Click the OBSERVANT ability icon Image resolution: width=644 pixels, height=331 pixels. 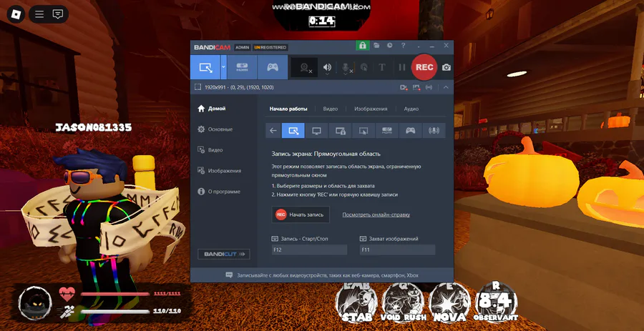point(496,302)
